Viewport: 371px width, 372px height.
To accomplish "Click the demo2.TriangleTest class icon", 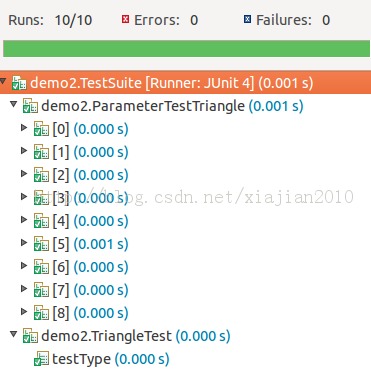I will pos(30,336).
